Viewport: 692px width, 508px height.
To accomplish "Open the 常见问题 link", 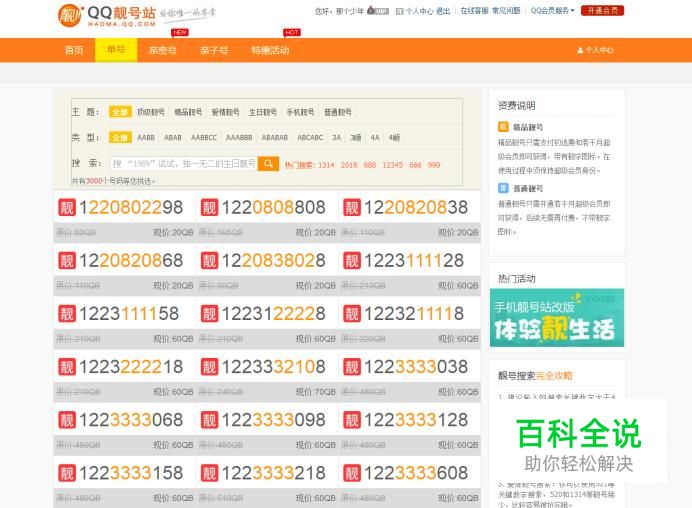I will coord(506,11).
